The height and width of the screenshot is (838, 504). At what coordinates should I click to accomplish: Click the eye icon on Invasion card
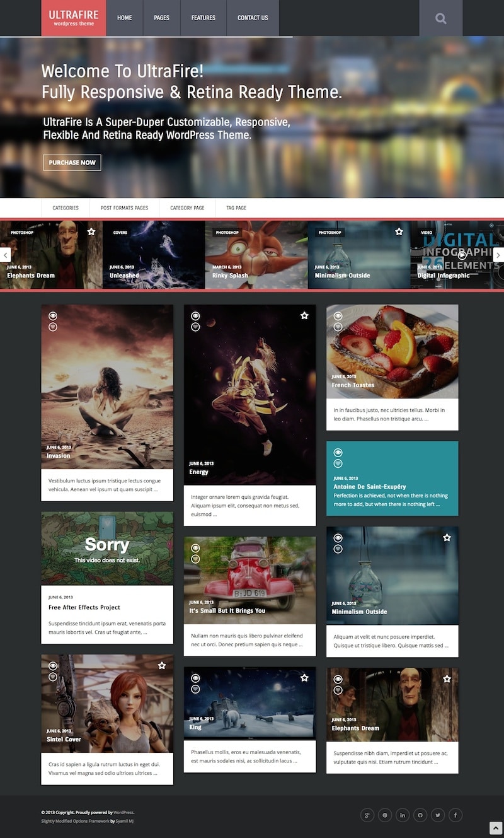(x=53, y=316)
